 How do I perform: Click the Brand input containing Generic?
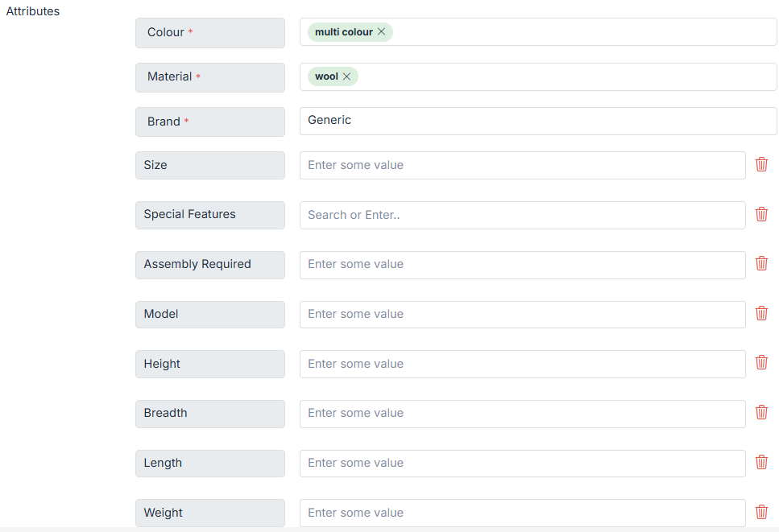[537, 121]
